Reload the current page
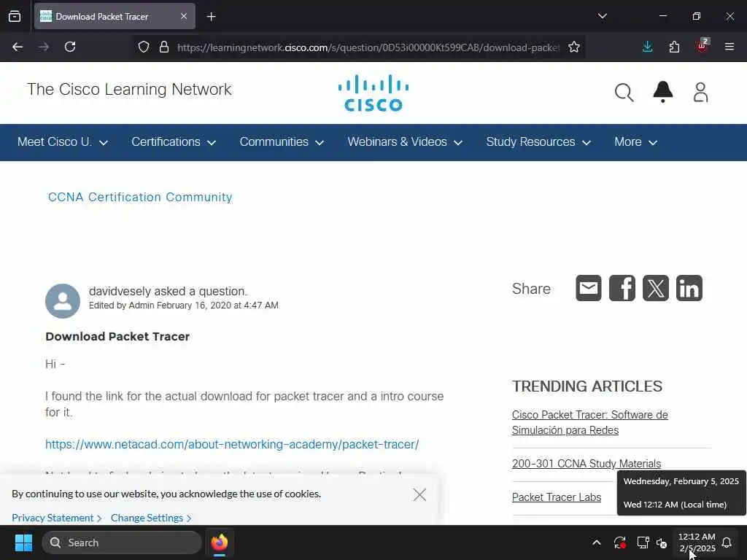Image resolution: width=747 pixels, height=560 pixels. click(x=70, y=47)
